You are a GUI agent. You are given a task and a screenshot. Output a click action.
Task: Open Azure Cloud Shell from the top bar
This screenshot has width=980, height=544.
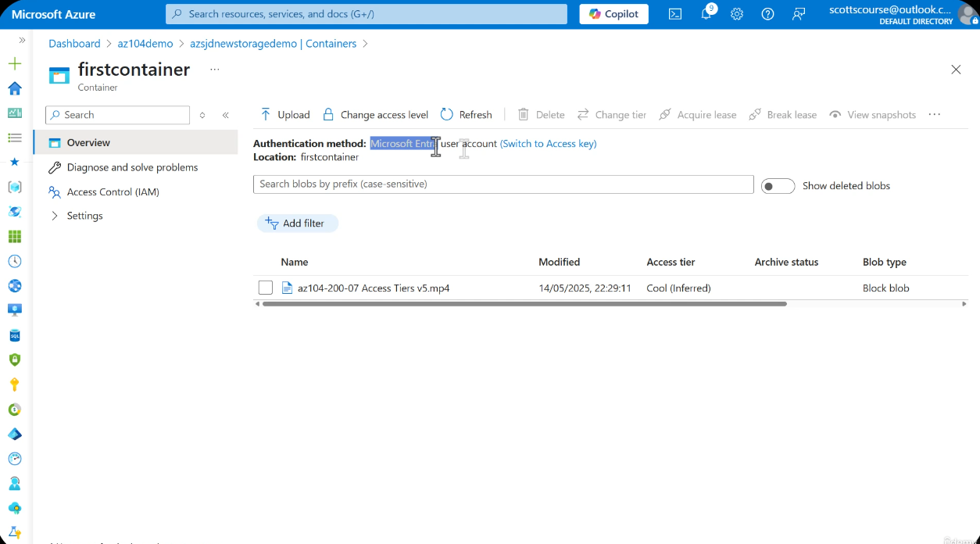point(674,13)
